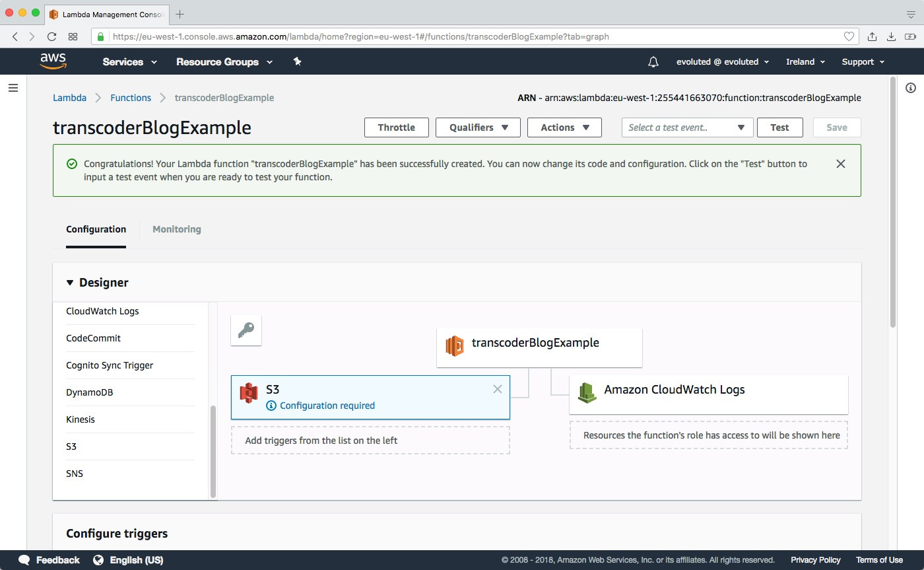Click the info circle icon at right edge
Screen dimensions: 924x570
click(x=911, y=88)
